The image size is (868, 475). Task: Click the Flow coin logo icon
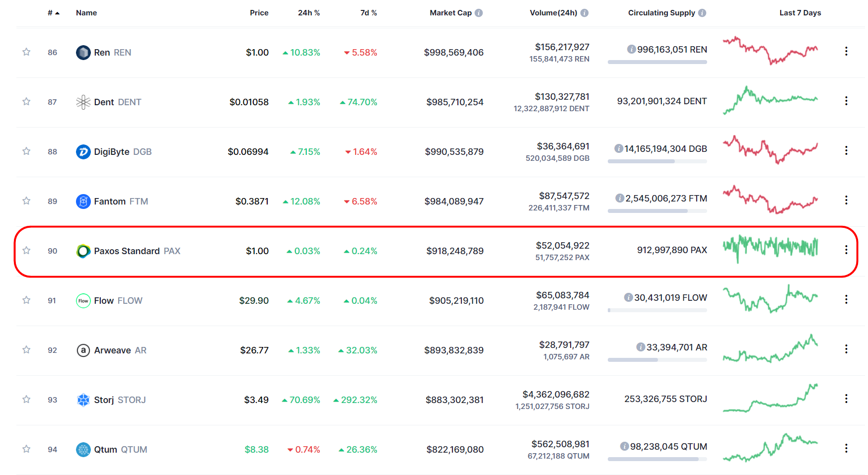pyautogui.click(x=83, y=300)
